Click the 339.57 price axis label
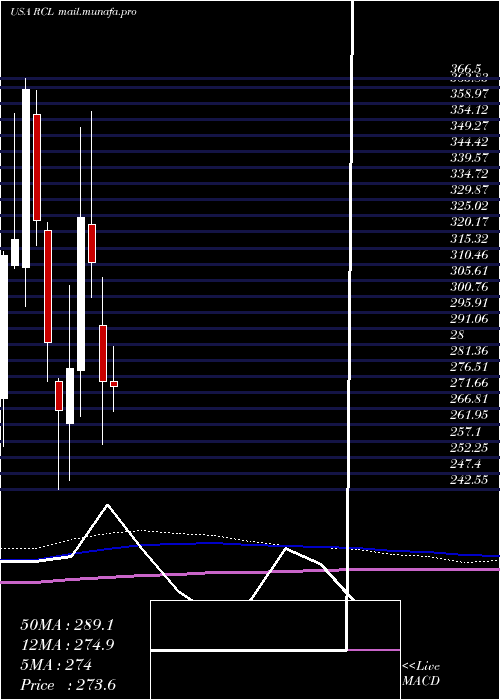The image size is (500, 700). 469,158
